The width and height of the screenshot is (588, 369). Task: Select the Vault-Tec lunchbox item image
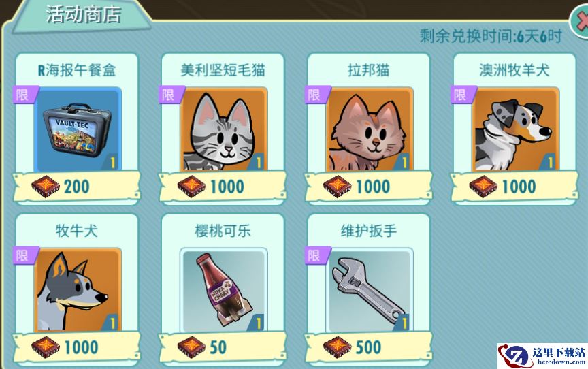78,129
